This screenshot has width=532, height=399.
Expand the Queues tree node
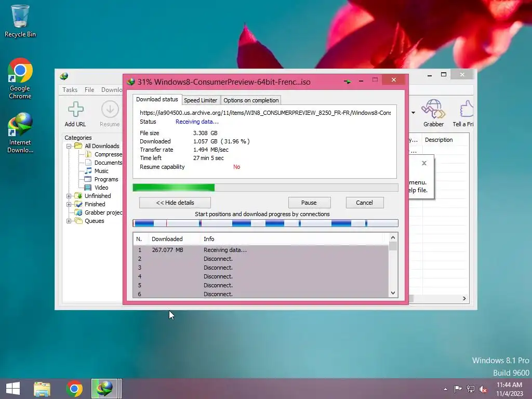tap(69, 221)
